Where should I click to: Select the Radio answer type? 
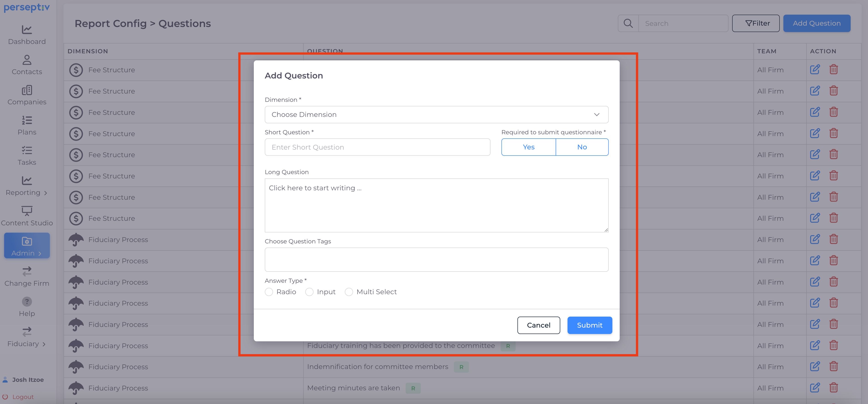269,292
